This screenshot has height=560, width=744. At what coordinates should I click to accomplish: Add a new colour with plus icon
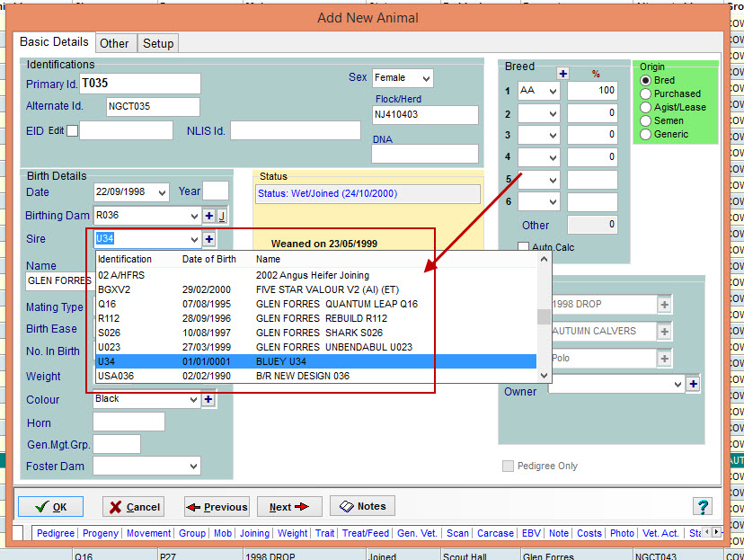(x=208, y=399)
